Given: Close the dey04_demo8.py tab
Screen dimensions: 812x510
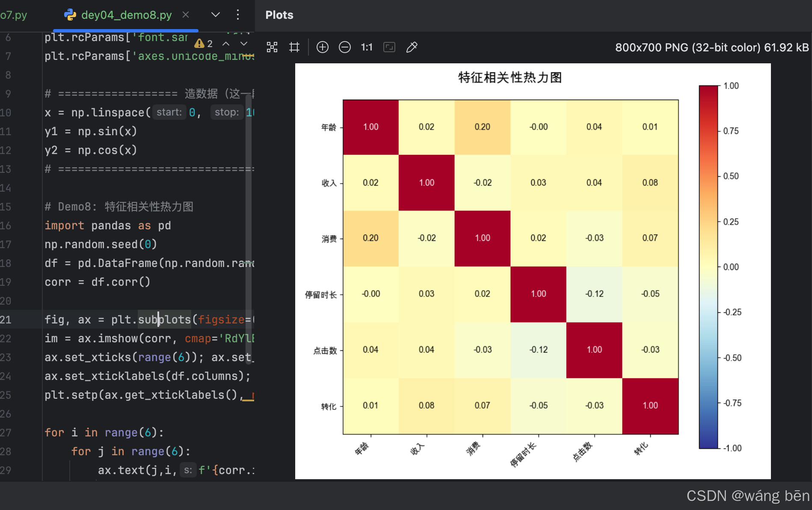Looking at the screenshot, I should [x=186, y=15].
